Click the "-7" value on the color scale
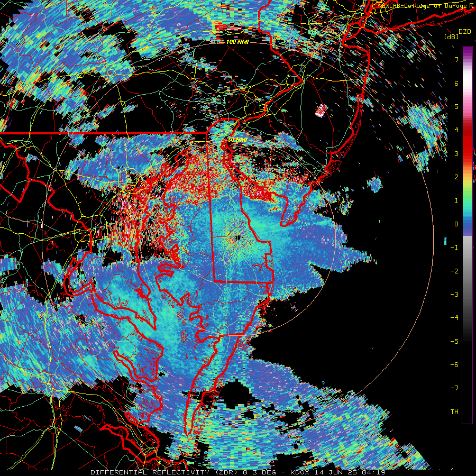 click(x=454, y=388)
